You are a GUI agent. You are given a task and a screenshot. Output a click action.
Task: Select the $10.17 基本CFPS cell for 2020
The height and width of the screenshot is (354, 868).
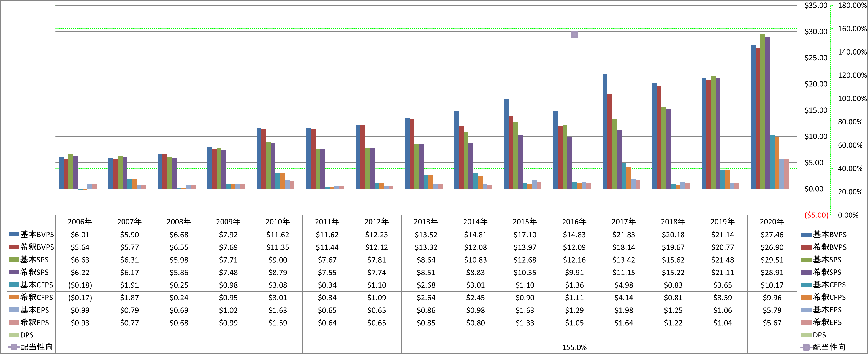(x=772, y=285)
